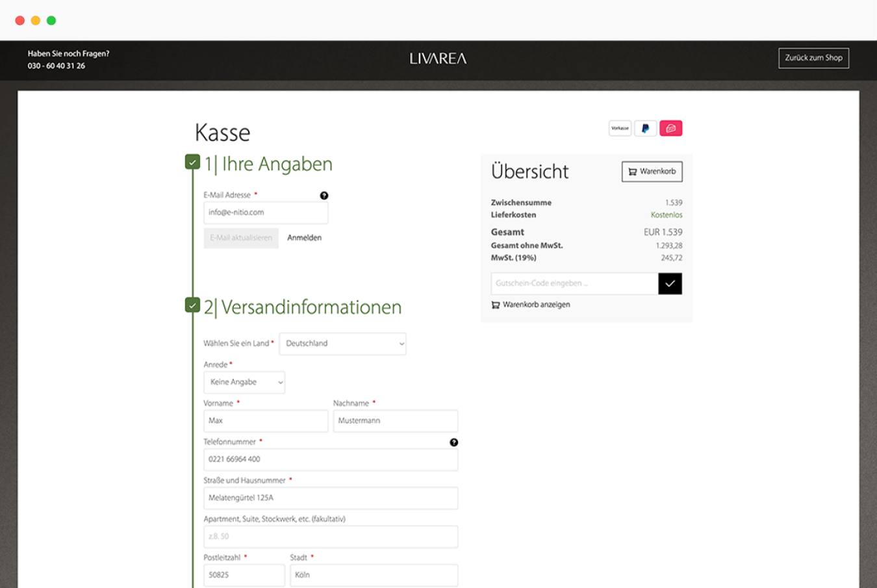Open the Deutschland country dropdown
This screenshot has height=588, width=877.
342,344
